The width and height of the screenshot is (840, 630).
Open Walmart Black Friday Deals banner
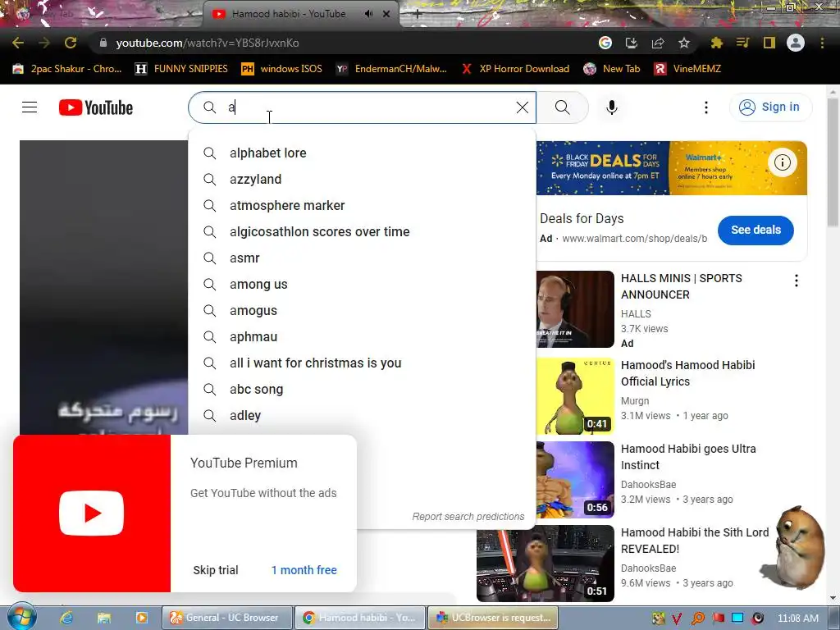[671, 168]
